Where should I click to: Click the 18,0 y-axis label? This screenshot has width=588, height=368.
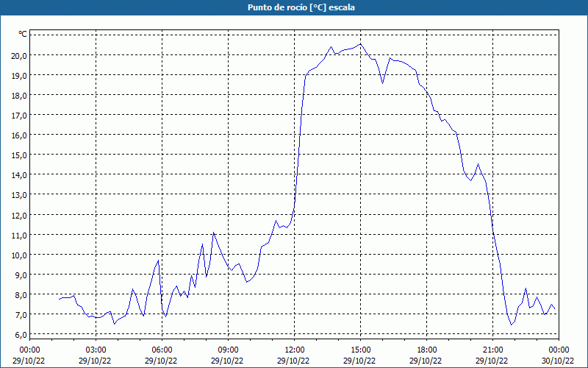19,96
